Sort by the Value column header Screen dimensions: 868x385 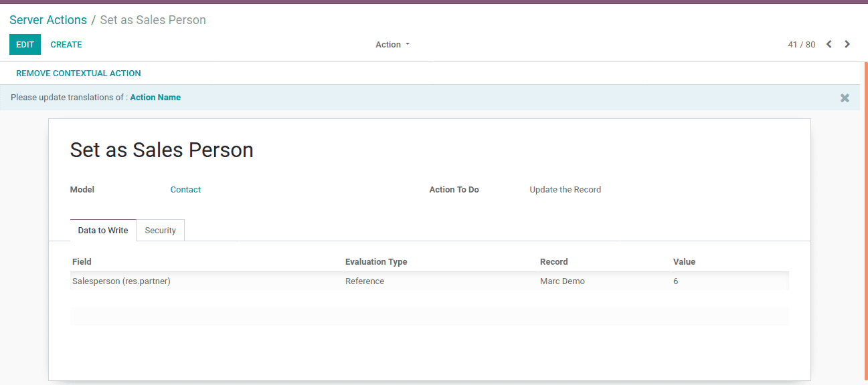(x=684, y=262)
